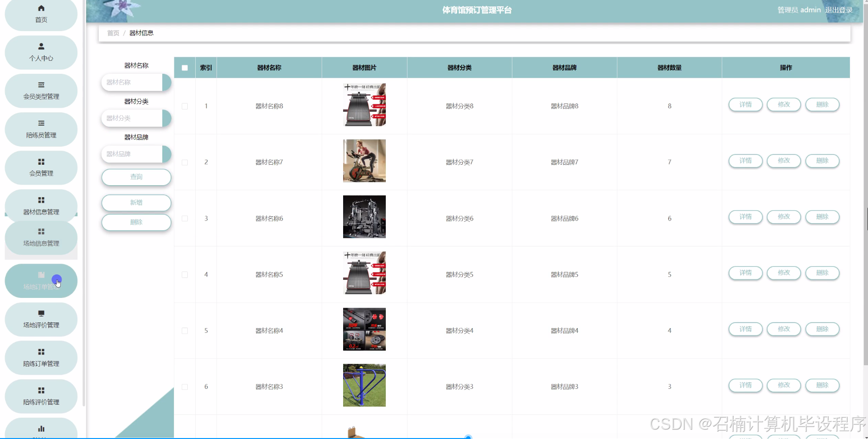Viewport: 868px width, 439px height.
Task: Click the grid icon above 会员管理
Action: click(x=41, y=162)
